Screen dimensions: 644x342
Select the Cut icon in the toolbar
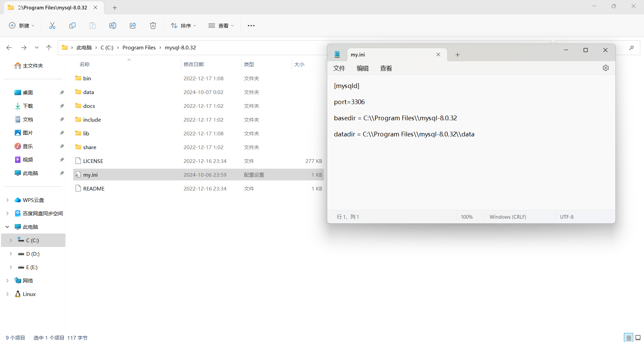[x=52, y=25]
